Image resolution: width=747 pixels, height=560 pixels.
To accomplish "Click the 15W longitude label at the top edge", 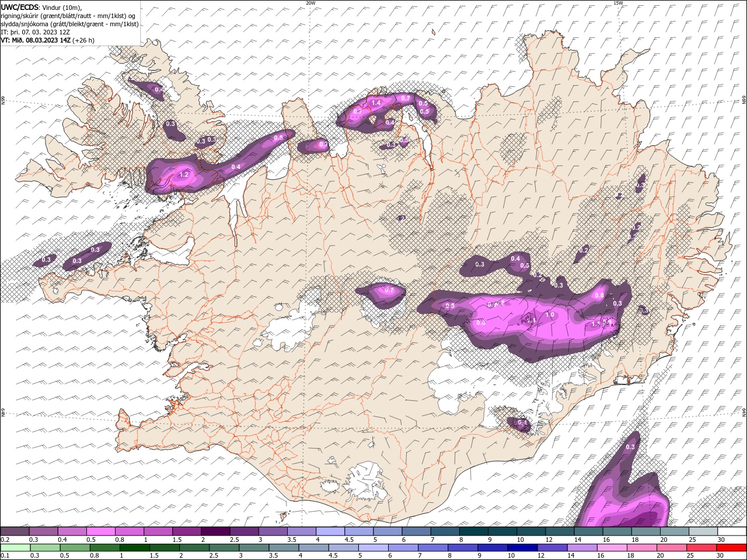I will click(618, 3).
